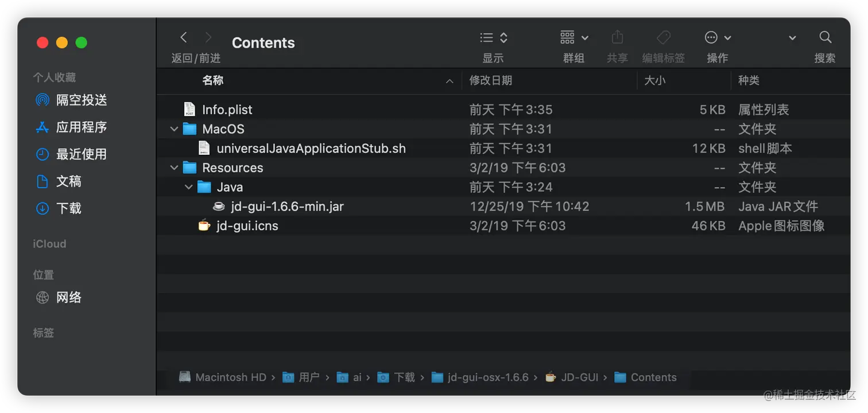Select Applications in the sidebar
This screenshot has height=413, width=868.
[81, 127]
